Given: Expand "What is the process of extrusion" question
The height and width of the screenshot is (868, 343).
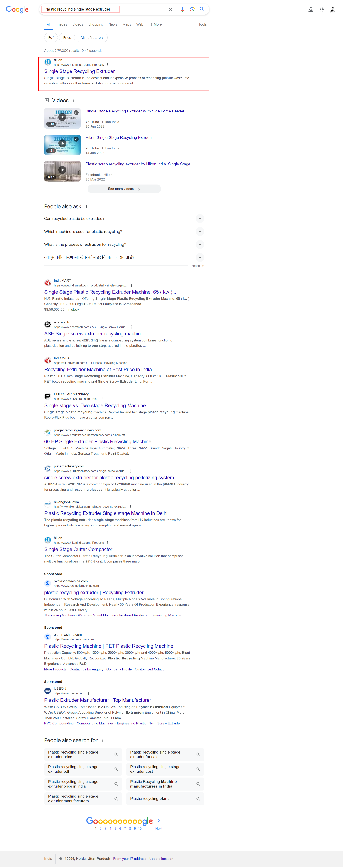Looking at the screenshot, I should pos(124,245).
